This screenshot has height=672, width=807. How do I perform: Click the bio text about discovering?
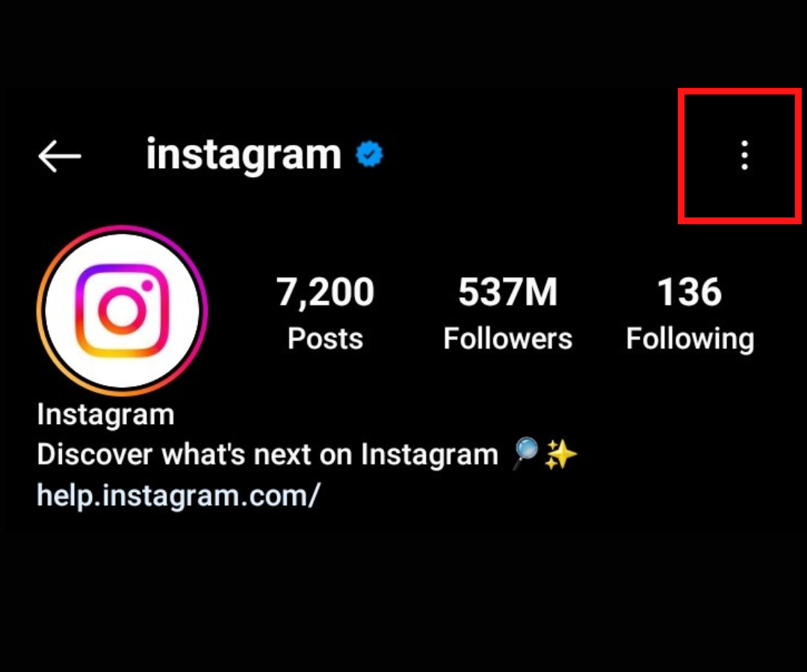coord(268,455)
